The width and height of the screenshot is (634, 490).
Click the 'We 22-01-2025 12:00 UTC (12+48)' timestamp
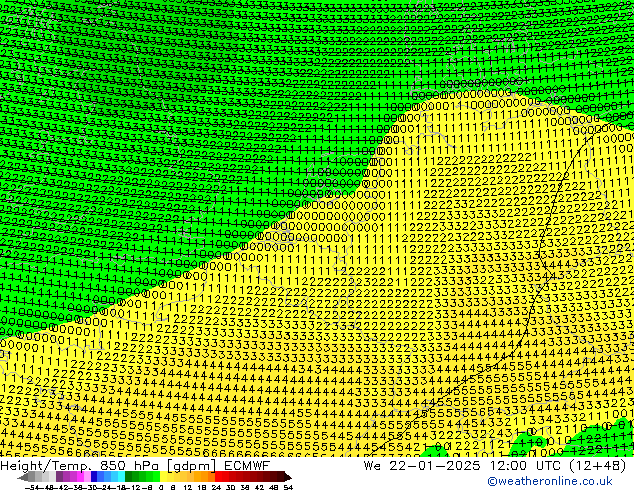[495, 466]
